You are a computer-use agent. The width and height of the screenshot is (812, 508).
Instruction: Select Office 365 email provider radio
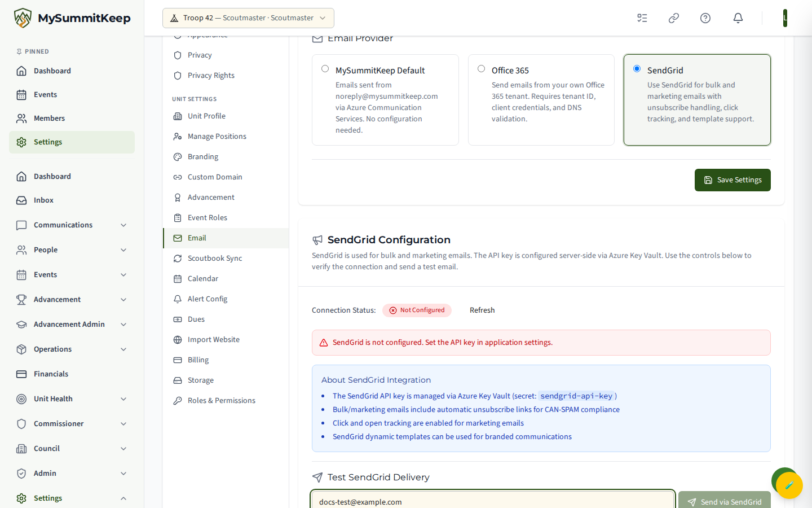(x=481, y=69)
